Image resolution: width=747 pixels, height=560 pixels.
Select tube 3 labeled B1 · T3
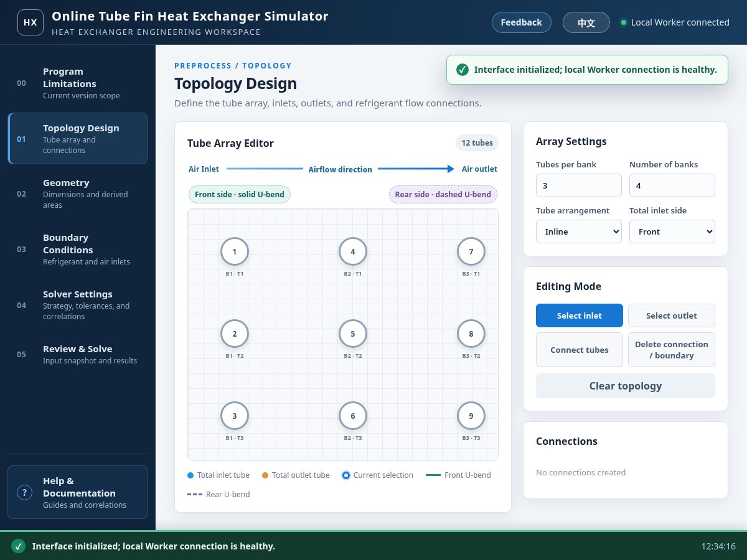pos(235,416)
